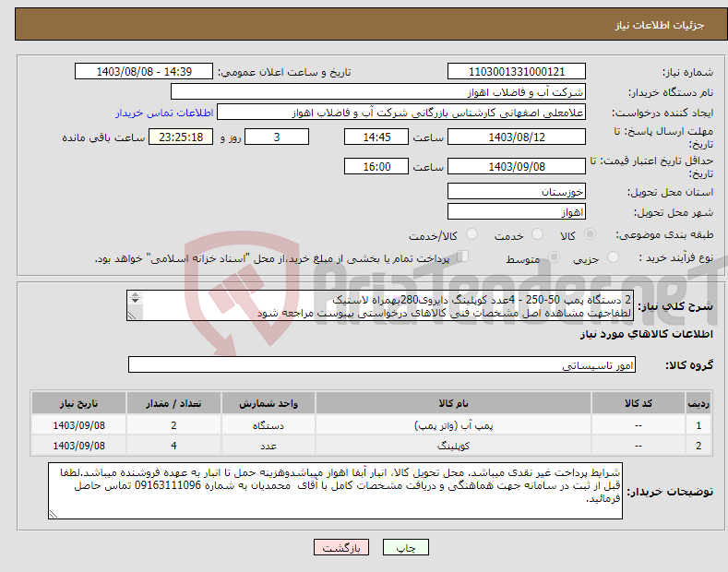Click the تاریخ نیاز column header
This screenshot has height=572, width=728.
pyautogui.click(x=79, y=403)
